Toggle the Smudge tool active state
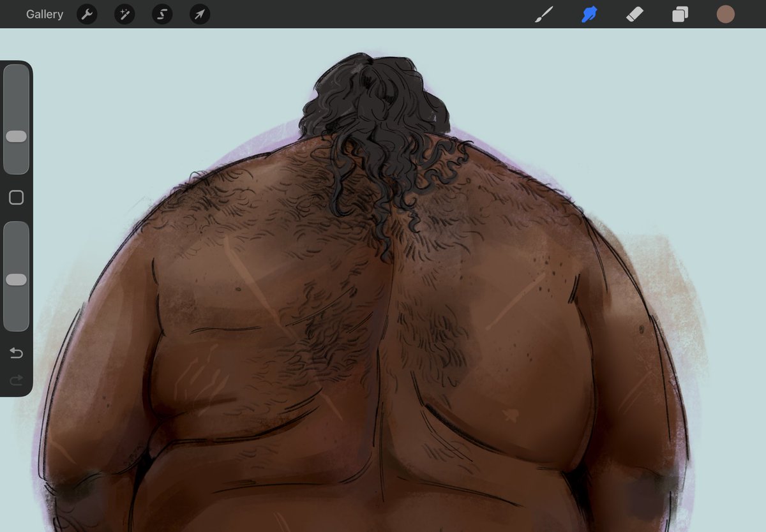This screenshot has height=532, width=766. [589, 14]
